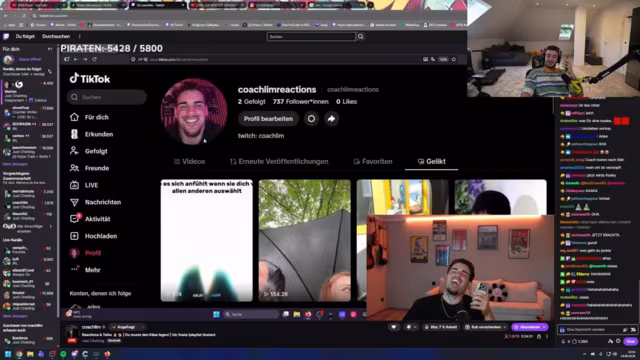Open TikTok Aktivität notifications icon

[74, 219]
